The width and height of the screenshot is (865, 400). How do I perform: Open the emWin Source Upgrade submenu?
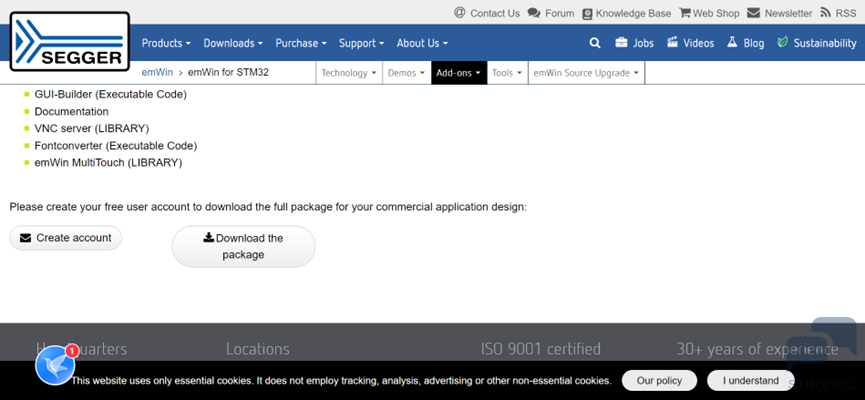pyautogui.click(x=586, y=73)
